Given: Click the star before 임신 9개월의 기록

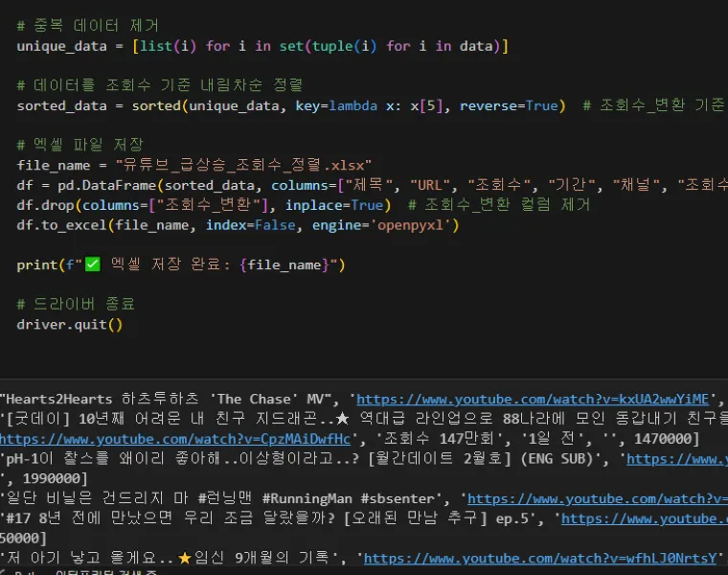Looking at the screenshot, I should pos(187,558).
